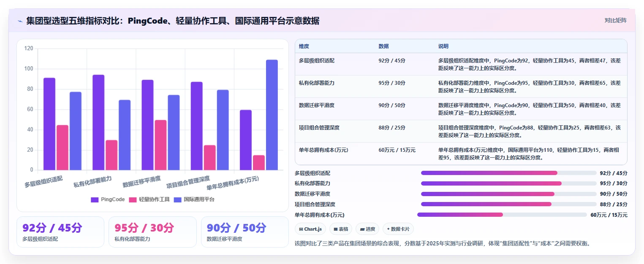Click the 维度 column header
Viewport: 644px width, 264px height.
point(304,46)
